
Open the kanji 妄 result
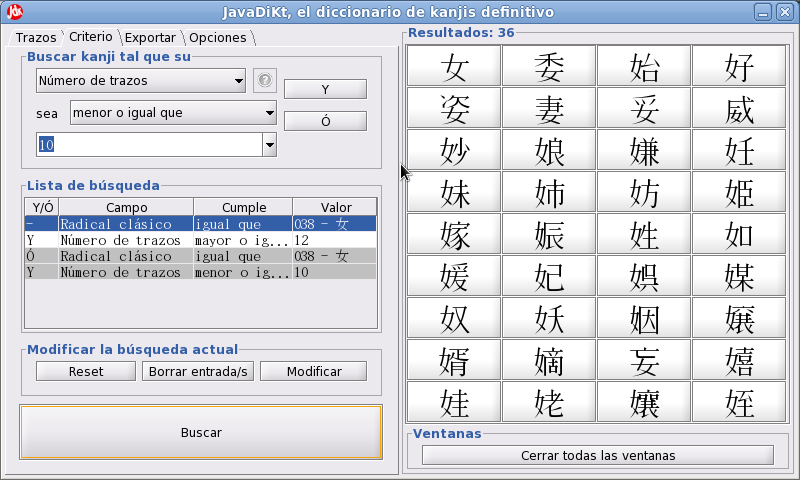[x=644, y=360]
